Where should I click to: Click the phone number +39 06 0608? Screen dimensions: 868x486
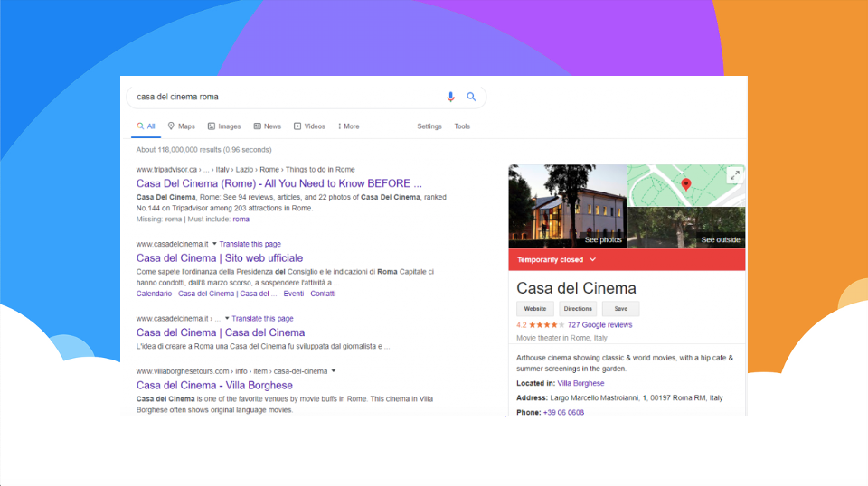click(x=563, y=413)
